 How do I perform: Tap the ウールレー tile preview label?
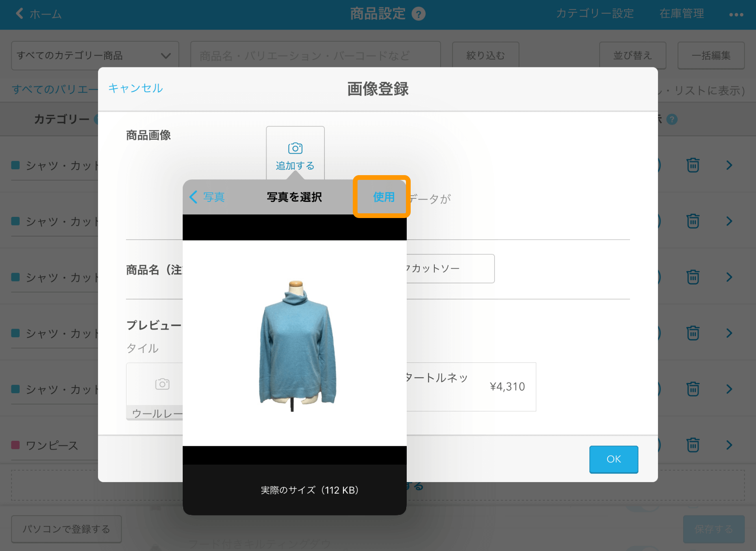pos(157,413)
